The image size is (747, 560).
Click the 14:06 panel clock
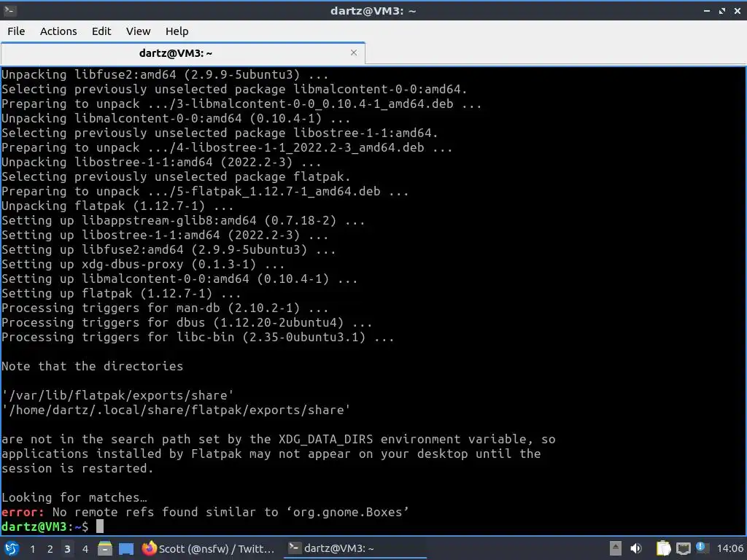[x=729, y=548]
